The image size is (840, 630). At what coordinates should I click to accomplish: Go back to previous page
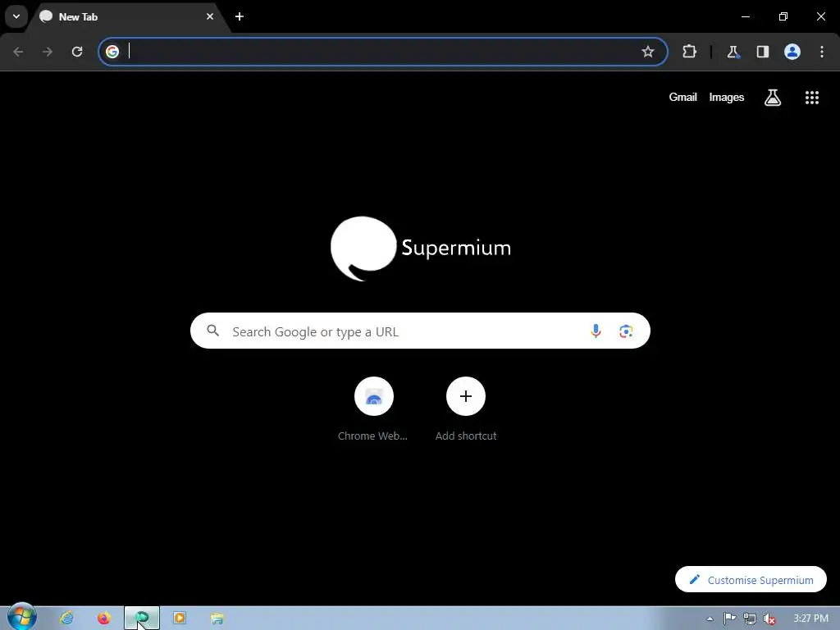(18, 52)
